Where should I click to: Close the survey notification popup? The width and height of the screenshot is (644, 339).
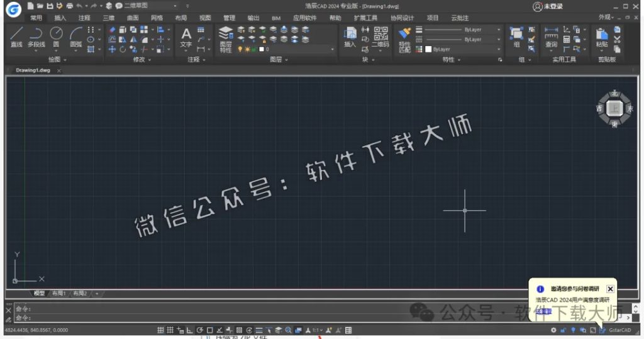pyautogui.click(x=610, y=289)
